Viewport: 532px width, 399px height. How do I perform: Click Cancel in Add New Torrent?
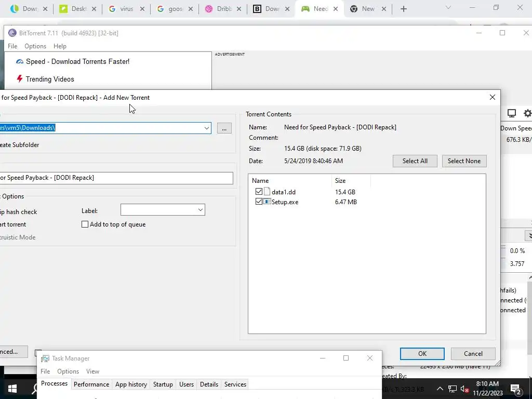(473, 353)
